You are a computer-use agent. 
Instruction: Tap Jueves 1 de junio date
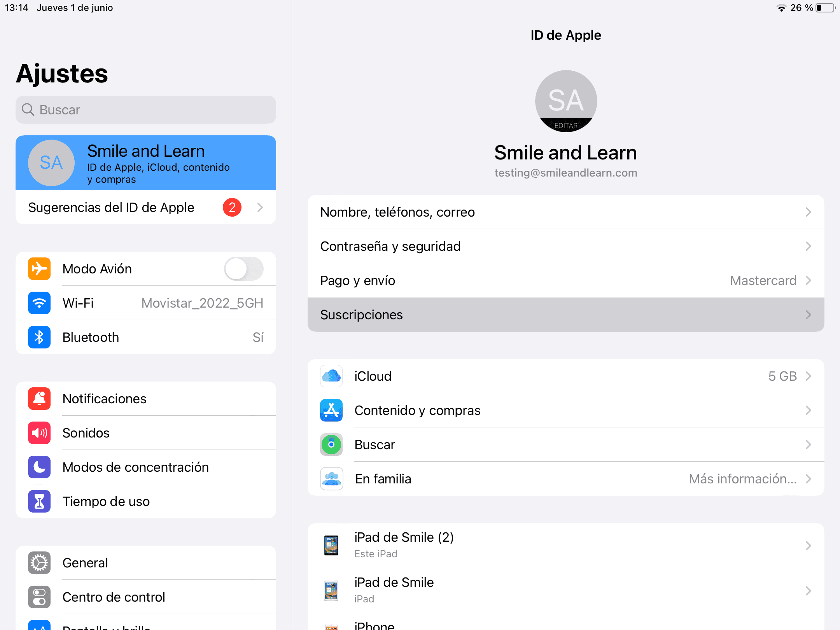pyautogui.click(x=75, y=8)
